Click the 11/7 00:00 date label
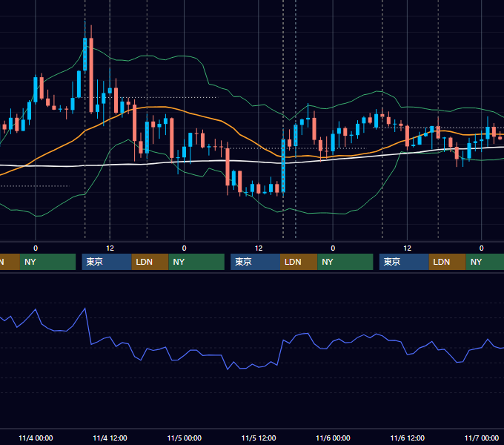Image resolution: width=504 pixels, height=445 pixels. (x=482, y=438)
